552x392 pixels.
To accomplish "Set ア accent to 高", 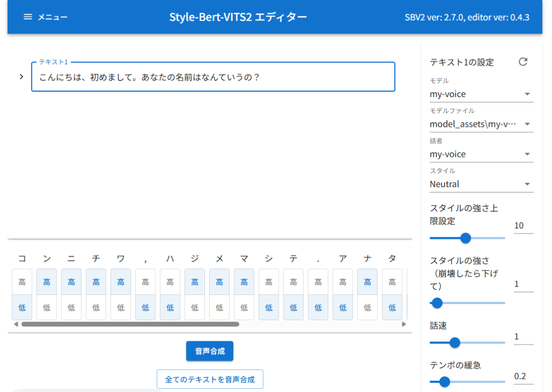I will click(x=342, y=282).
